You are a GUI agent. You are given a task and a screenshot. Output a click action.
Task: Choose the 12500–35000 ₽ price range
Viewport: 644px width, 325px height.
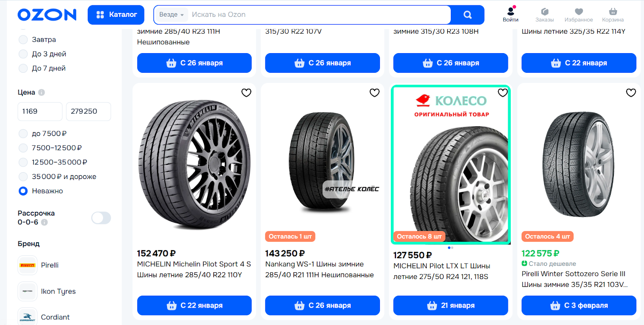pos(23,162)
